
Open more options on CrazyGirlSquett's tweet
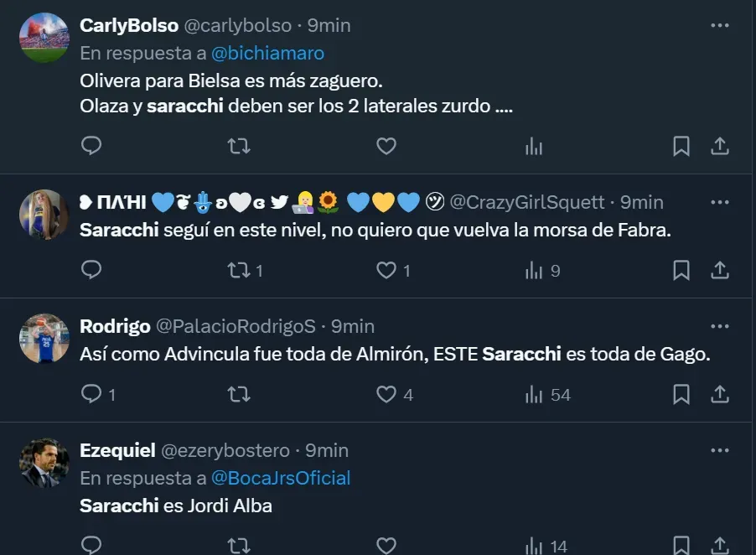[719, 202]
